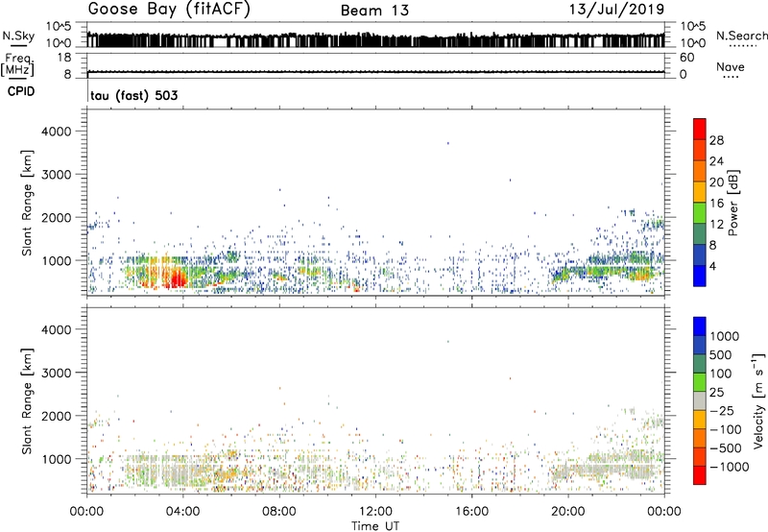The width and height of the screenshot is (768, 532).
Task: Click the 'Velocity [m s⁻¹]' colorbar label
Action: (x=758, y=400)
